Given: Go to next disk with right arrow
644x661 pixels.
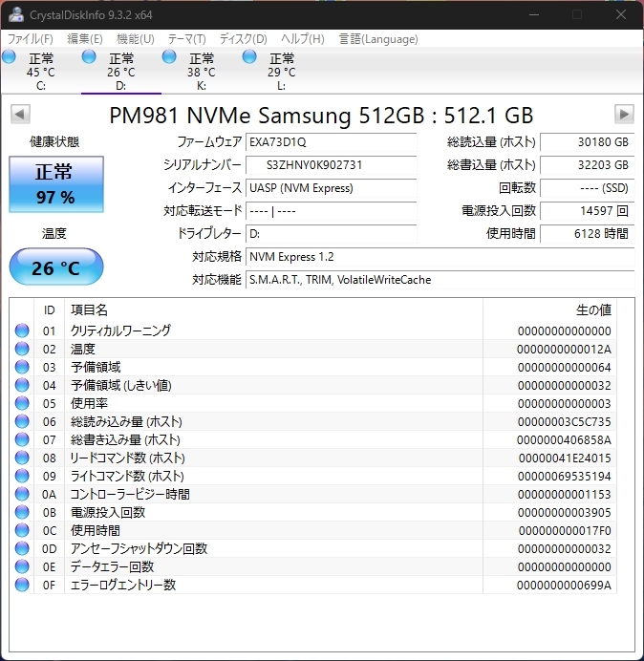Looking at the screenshot, I should click(x=624, y=115).
